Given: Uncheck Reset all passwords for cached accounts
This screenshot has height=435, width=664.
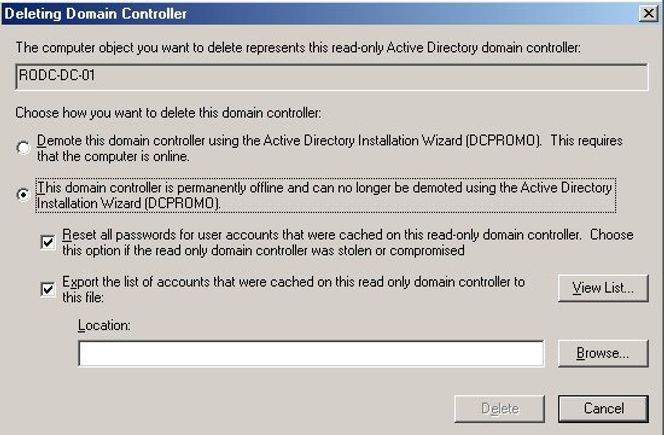Looking at the screenshot, I should [48, 242].
